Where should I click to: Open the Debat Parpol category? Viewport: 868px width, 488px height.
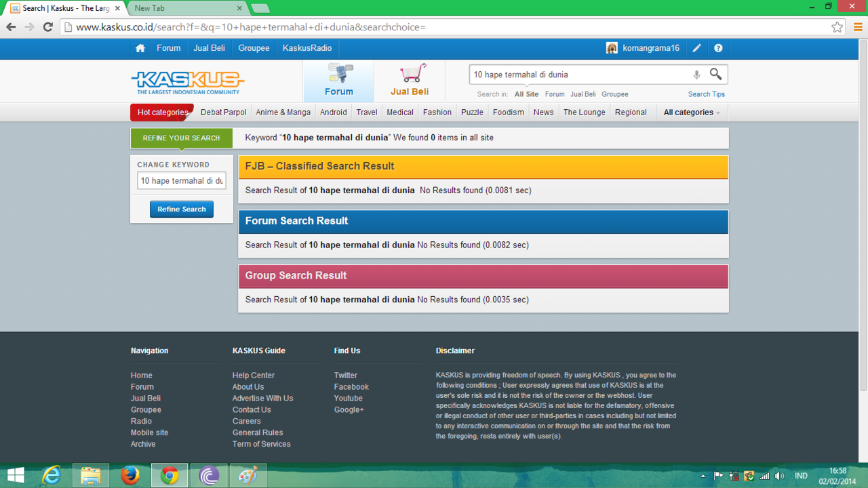point(223,113)
